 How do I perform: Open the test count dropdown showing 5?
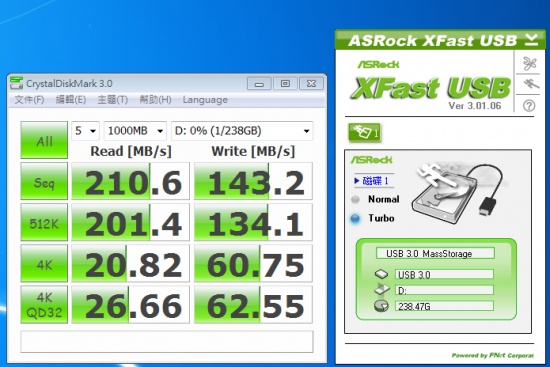click(x=85, y=131)
